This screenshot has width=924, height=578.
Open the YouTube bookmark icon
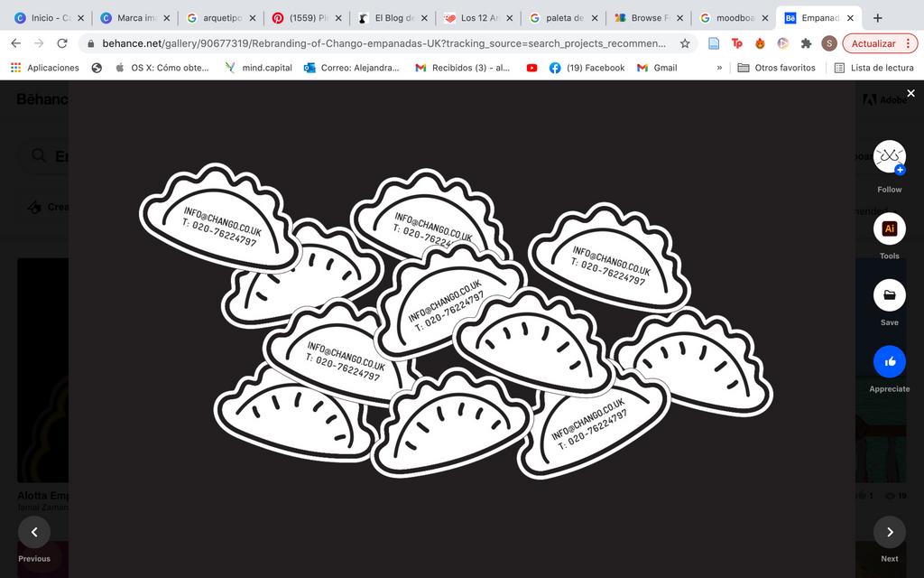(x=531, y=68)
